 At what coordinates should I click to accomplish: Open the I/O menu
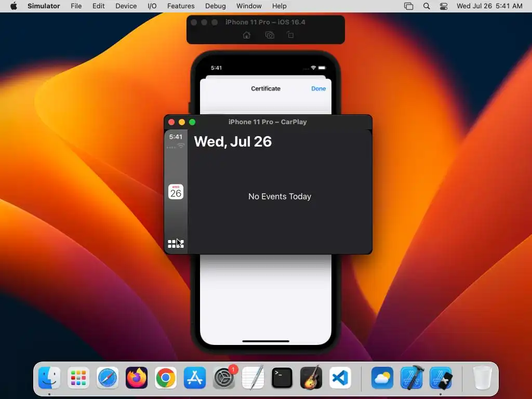(152, 6)
